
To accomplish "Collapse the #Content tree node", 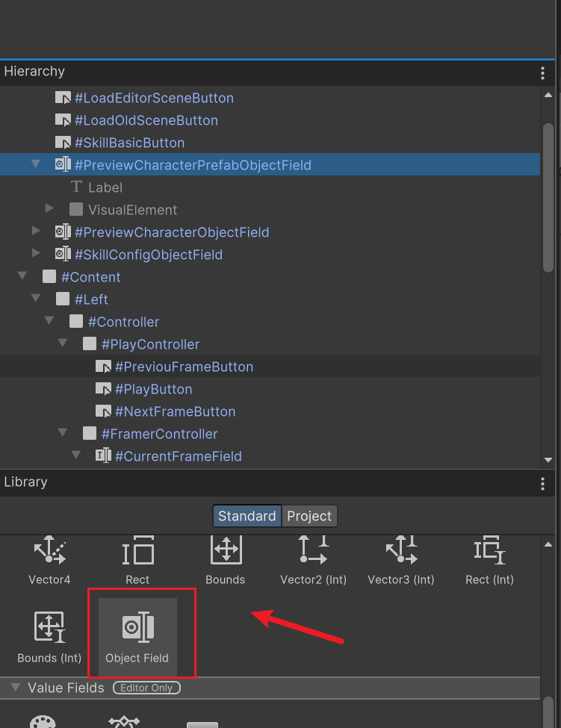I will click(22, 276).
